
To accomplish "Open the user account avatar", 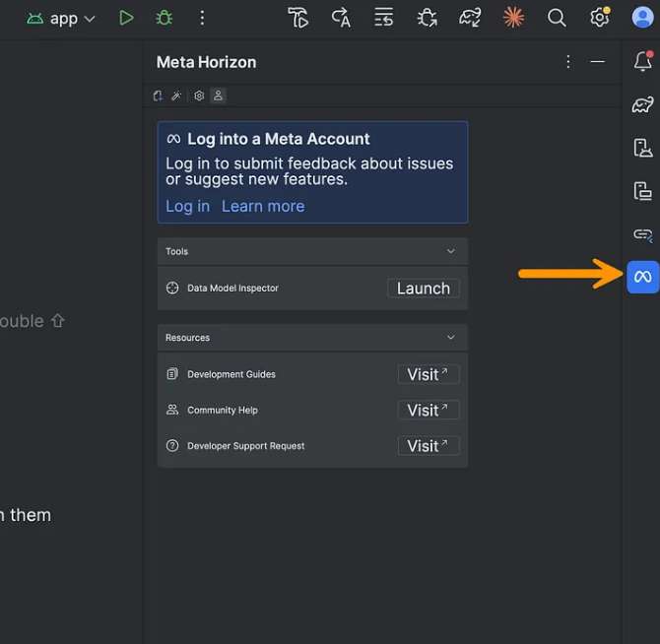I will 642,18.
